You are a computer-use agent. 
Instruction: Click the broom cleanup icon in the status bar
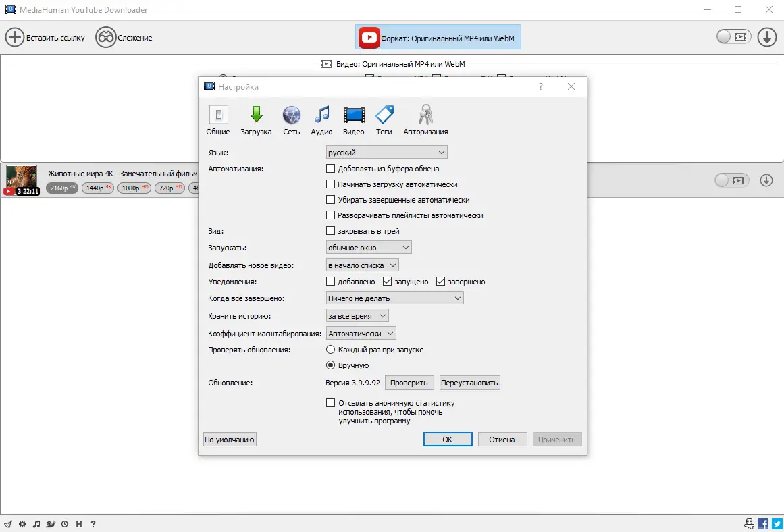point(8,524)
